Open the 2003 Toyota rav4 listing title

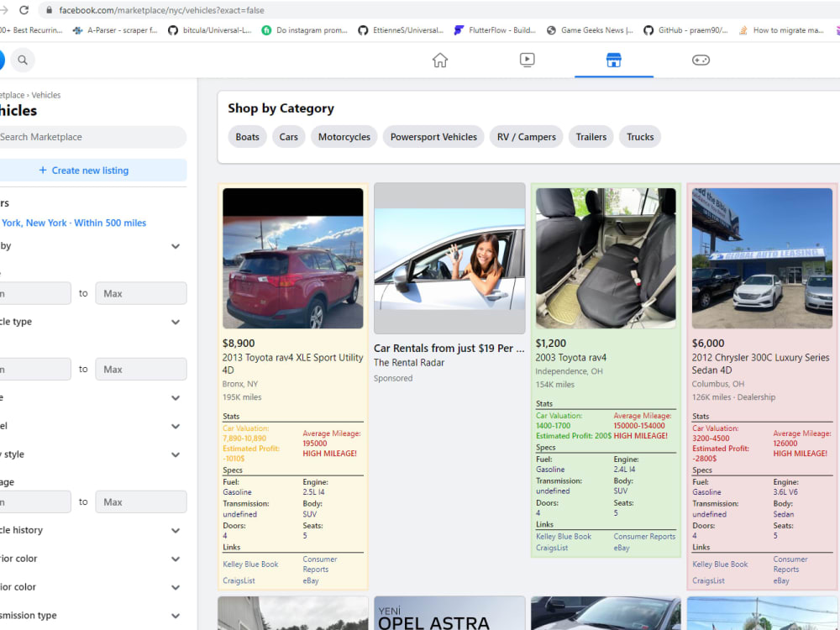571,357
